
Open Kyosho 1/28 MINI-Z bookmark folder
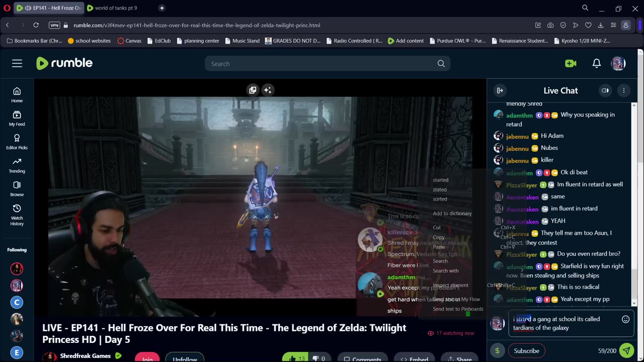[582, 41]
